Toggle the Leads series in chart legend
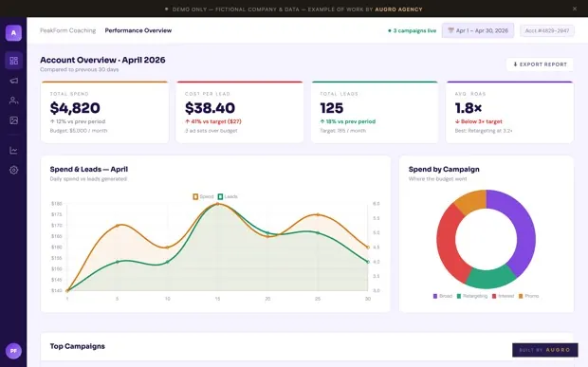 point(228,196)
